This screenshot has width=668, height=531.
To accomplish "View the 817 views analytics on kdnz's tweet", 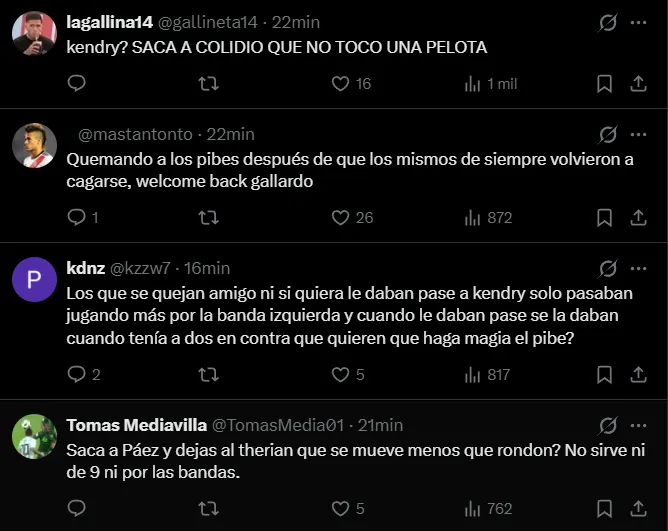I will click(473, 375).
